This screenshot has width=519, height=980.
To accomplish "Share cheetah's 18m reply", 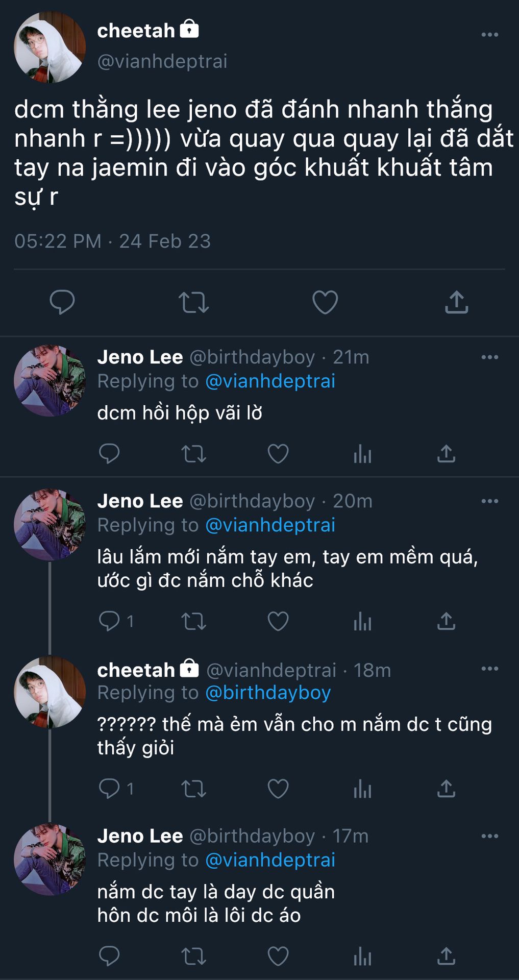I will [446, 789].
